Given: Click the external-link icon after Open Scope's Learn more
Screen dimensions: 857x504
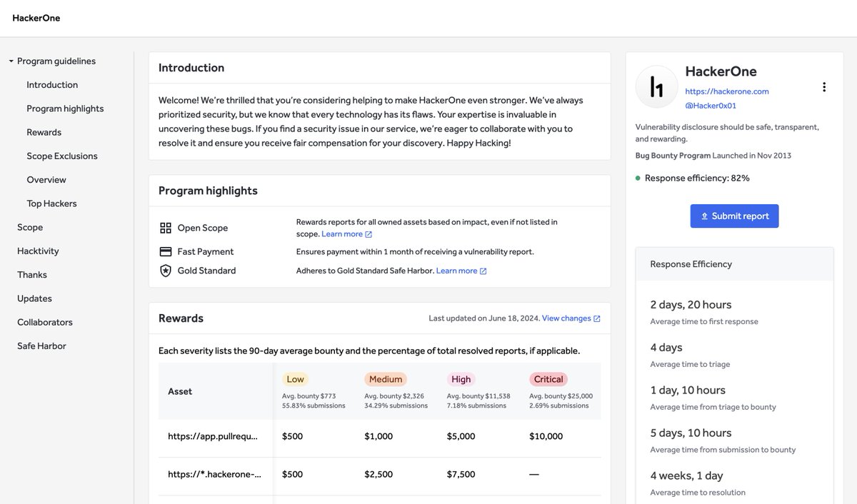Looking at the screenshot, I should tap(367, 233).
